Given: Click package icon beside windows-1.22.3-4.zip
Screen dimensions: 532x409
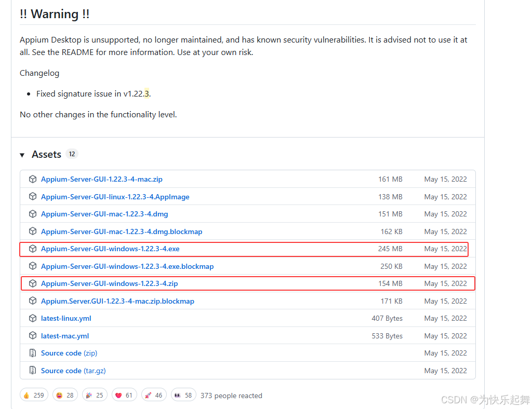Looking at the screenshot, I should [33, 283].
